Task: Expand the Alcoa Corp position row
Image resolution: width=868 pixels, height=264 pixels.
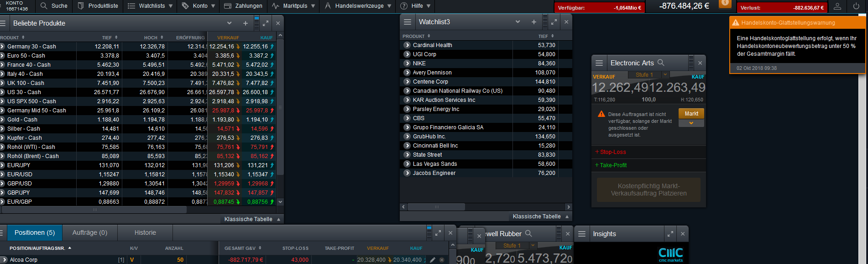Action: (x=3, y=259)
